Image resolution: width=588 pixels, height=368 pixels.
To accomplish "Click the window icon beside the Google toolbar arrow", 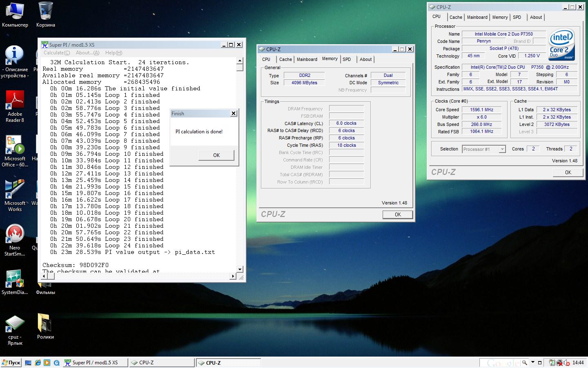I will click(x=539, y=363).
